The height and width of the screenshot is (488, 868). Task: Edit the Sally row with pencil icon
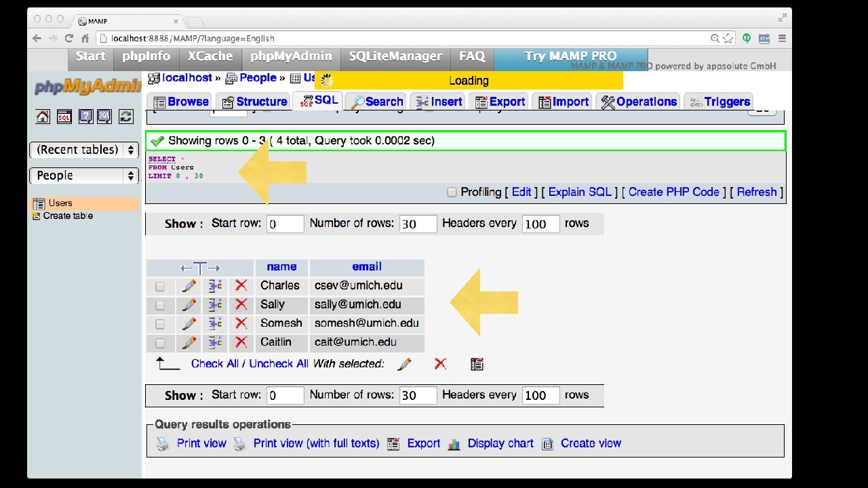click(189, 305)
